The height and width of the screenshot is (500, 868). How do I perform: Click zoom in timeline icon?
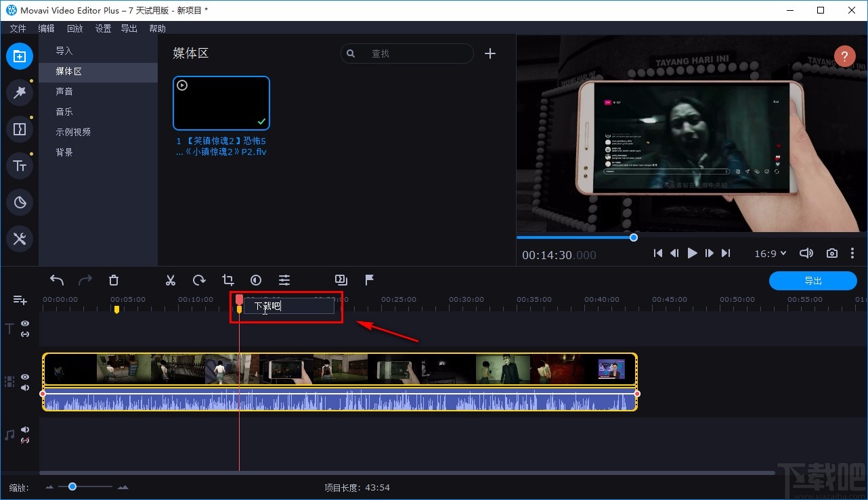pos(123,487)
